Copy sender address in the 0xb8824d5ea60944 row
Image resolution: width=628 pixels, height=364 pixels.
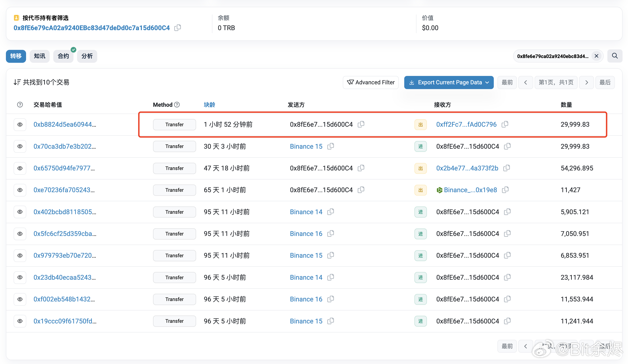pos(361,124)
